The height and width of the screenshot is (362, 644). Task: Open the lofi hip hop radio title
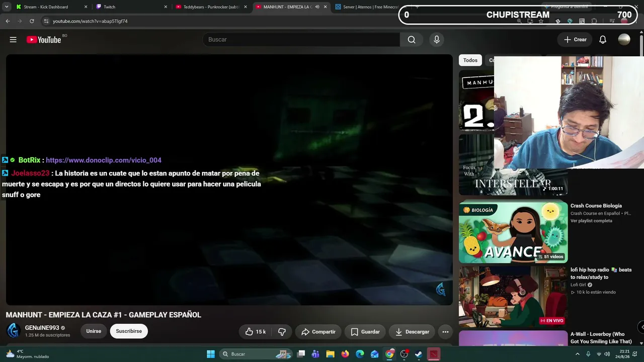point(601,274)
